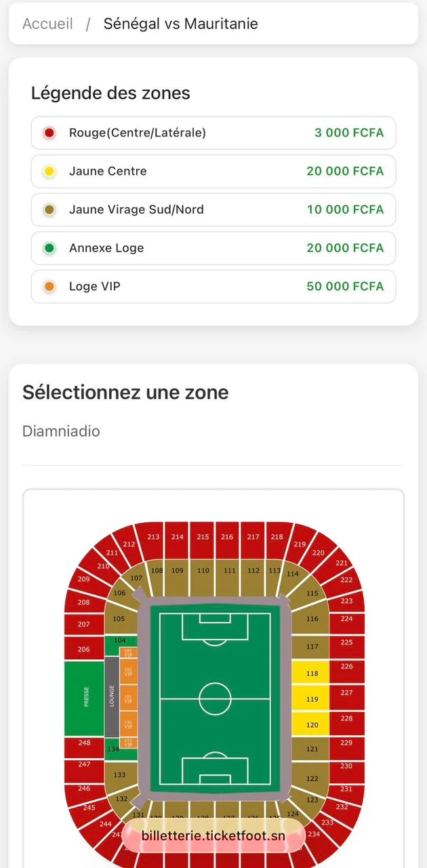Choose orange 101 VIP section

click(x=128, y=696)
